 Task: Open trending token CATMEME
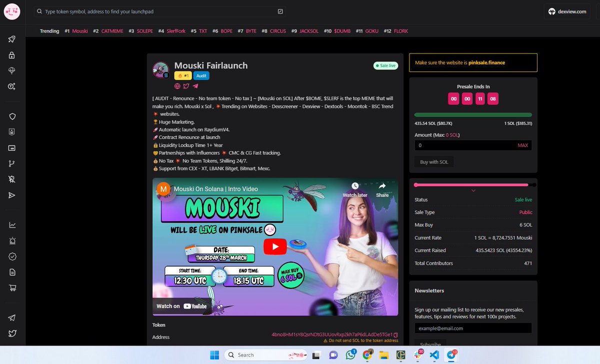click(x=112, y=31)
